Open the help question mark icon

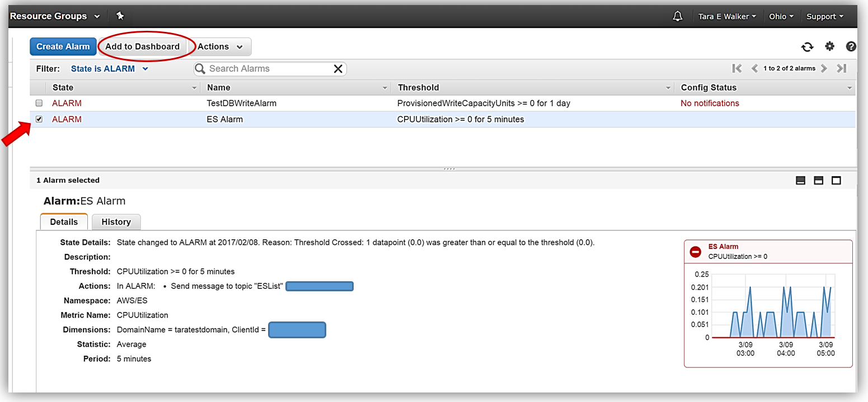[x=851, y=46]
